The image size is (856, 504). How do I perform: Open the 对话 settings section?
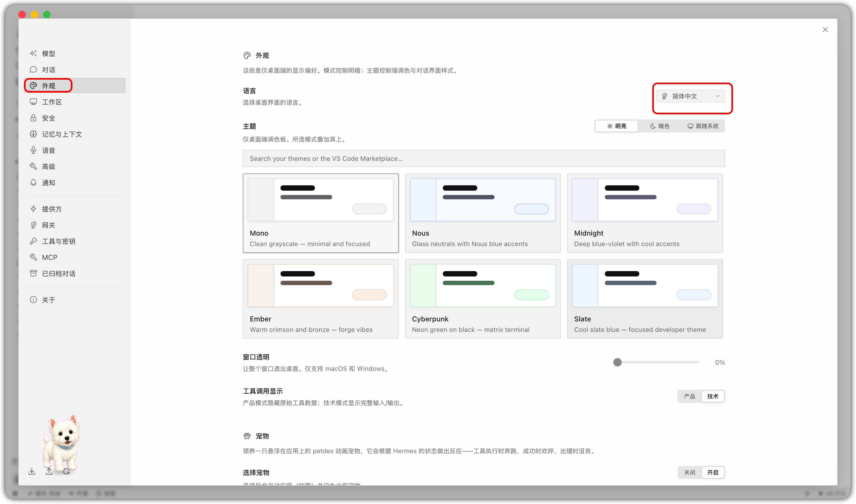75,70
